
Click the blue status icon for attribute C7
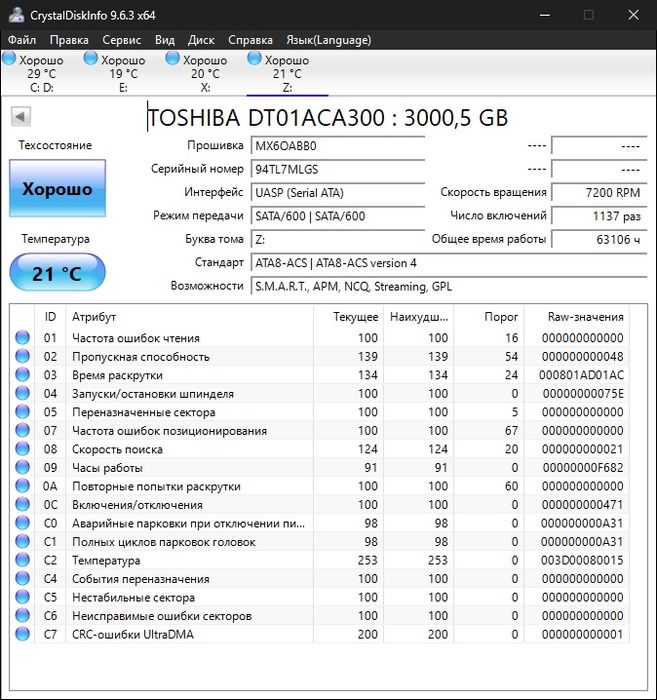point(22,634)
